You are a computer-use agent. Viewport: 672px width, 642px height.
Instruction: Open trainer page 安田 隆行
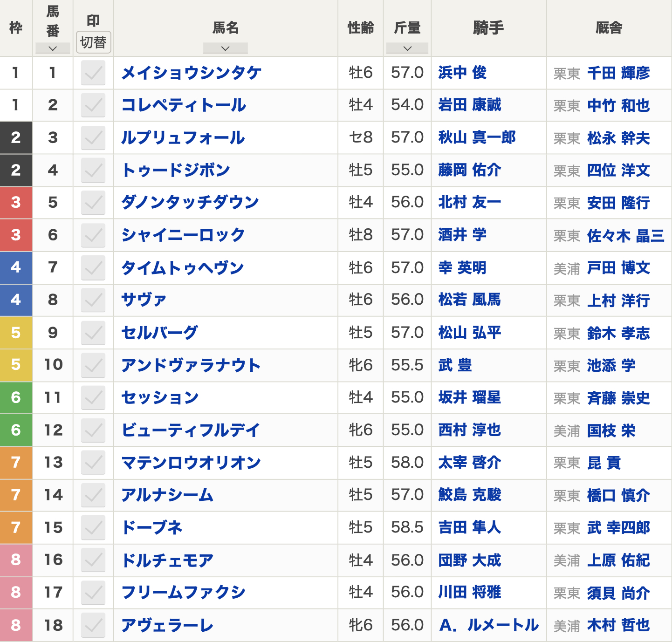click(x=618, y=203)
